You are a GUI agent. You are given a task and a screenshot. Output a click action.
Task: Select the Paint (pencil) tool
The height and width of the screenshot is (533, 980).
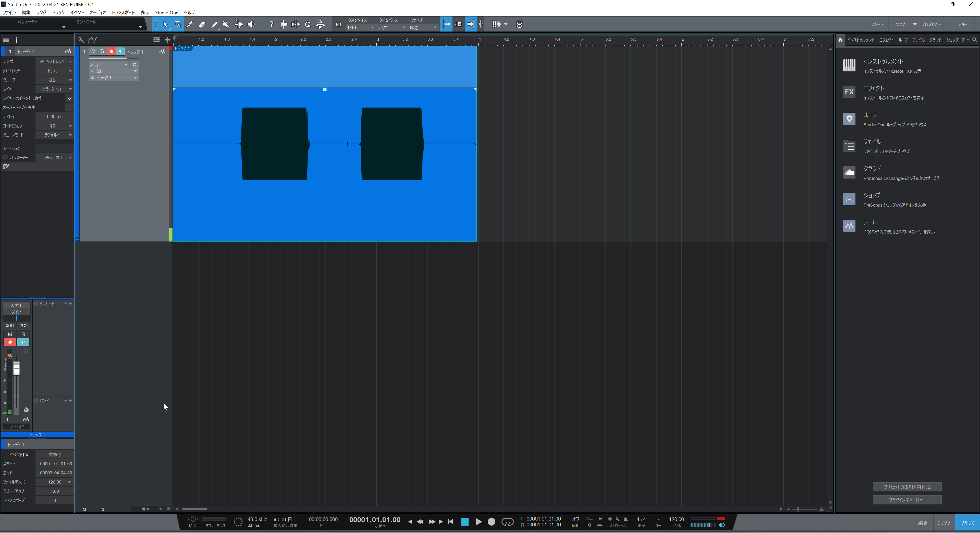(x=214, y=24)
